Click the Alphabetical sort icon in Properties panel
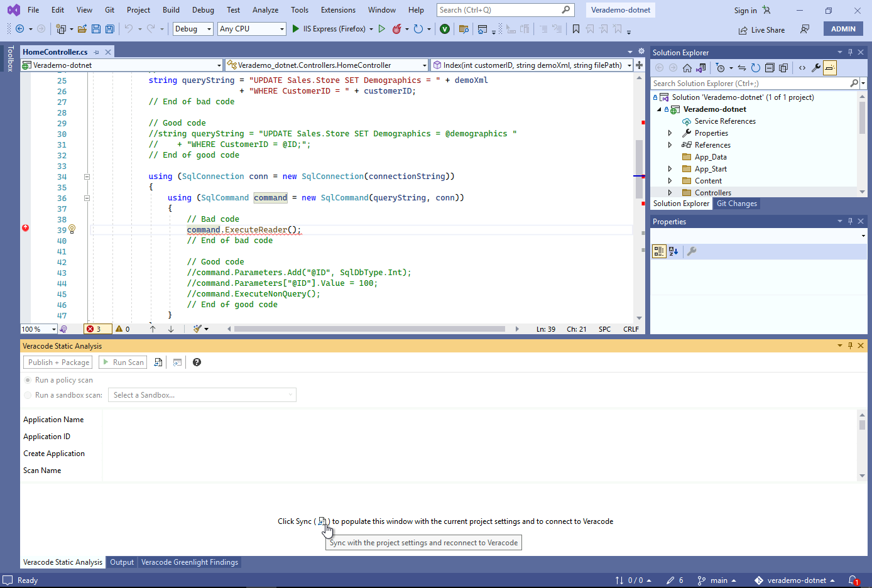872x588 pixels. (673, 251)
